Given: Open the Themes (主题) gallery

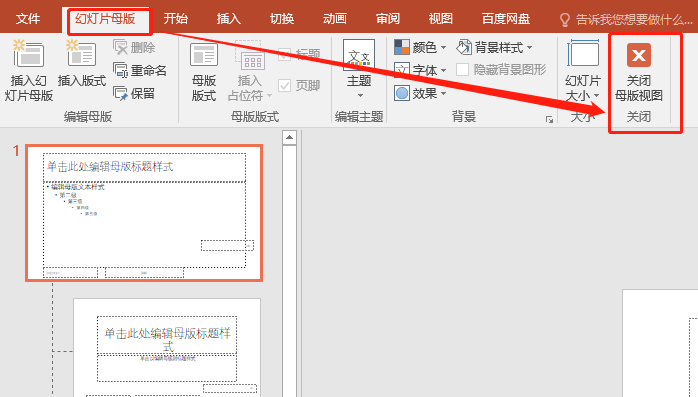Looking at the screenshot, I should coord(359,69).
